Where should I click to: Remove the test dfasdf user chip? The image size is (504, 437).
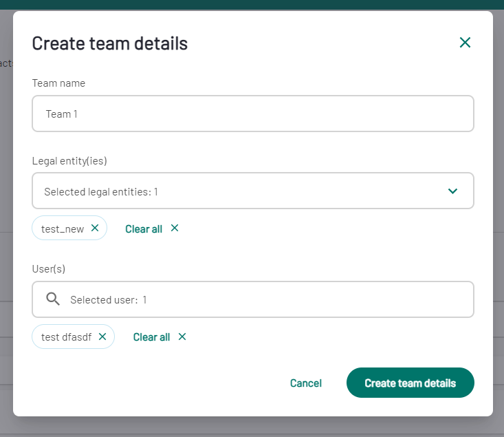pos(102,337)
